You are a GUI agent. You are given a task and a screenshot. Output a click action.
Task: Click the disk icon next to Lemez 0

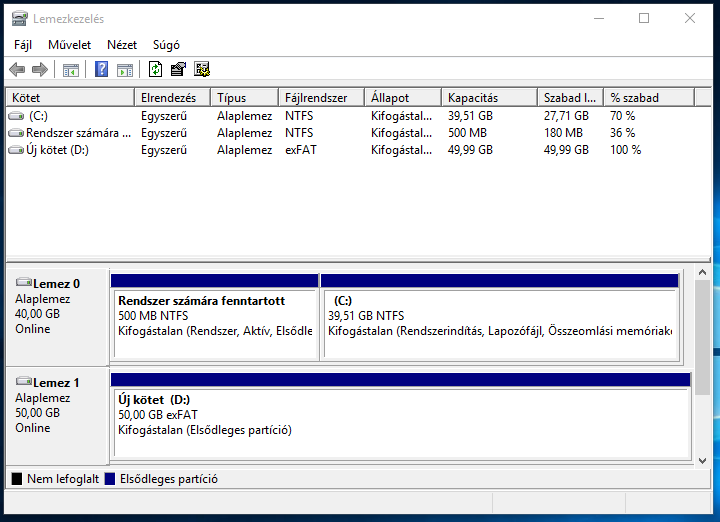[x=23, y=282]
